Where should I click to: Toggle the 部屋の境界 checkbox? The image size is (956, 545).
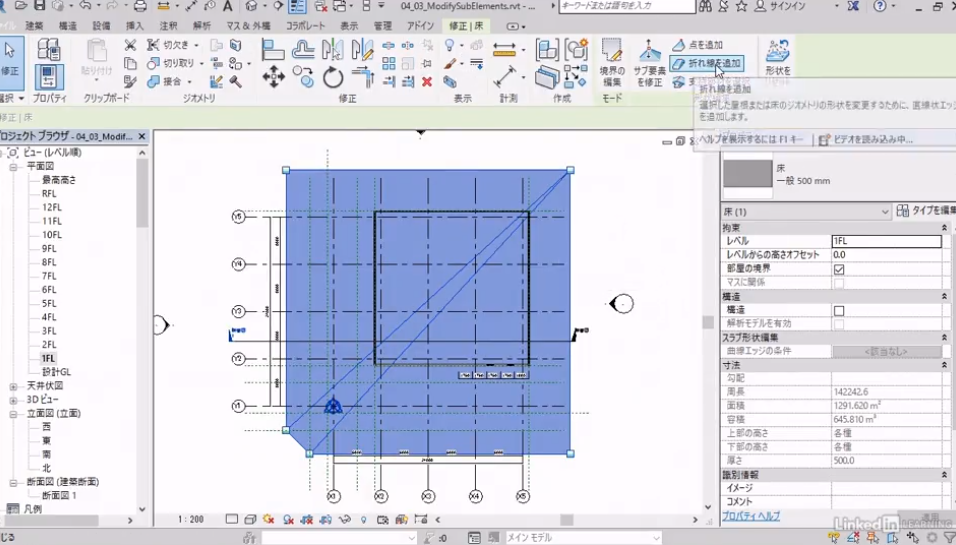(839, 269)
